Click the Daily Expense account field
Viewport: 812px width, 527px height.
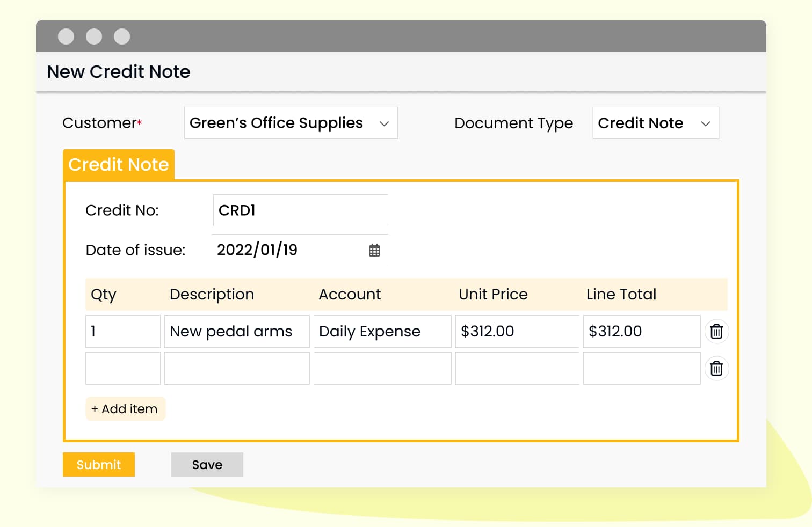point(382,332)
